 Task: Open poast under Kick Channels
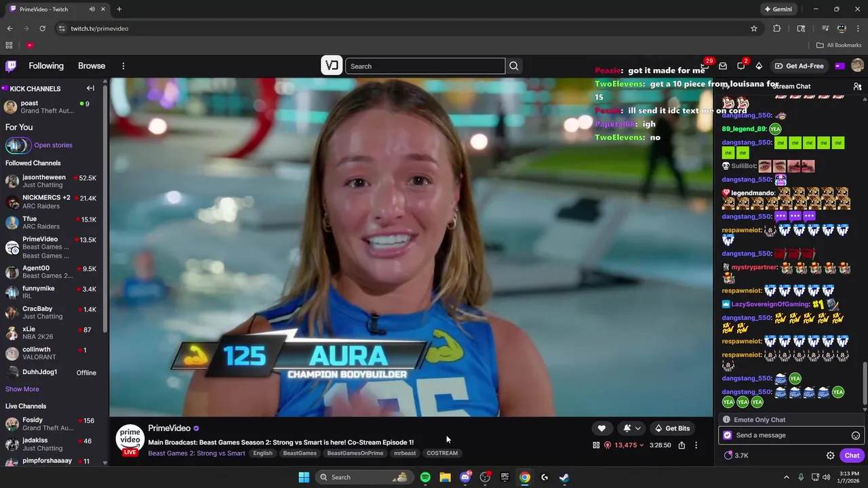click(x=52, y=107)
